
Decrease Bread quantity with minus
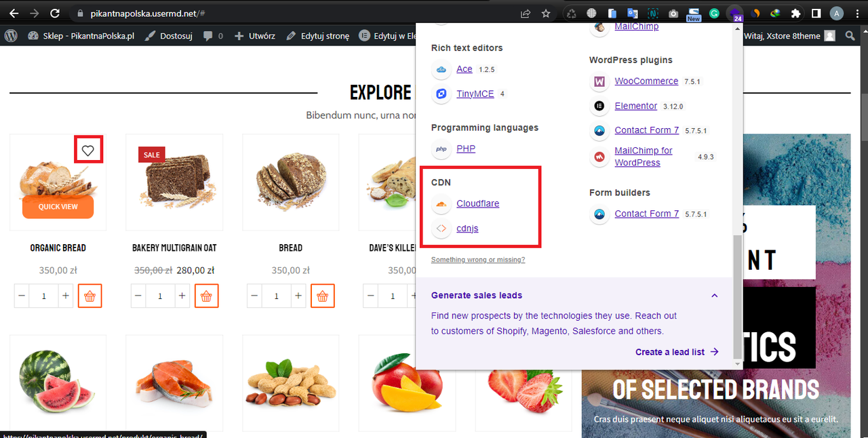tap(255, 296)
